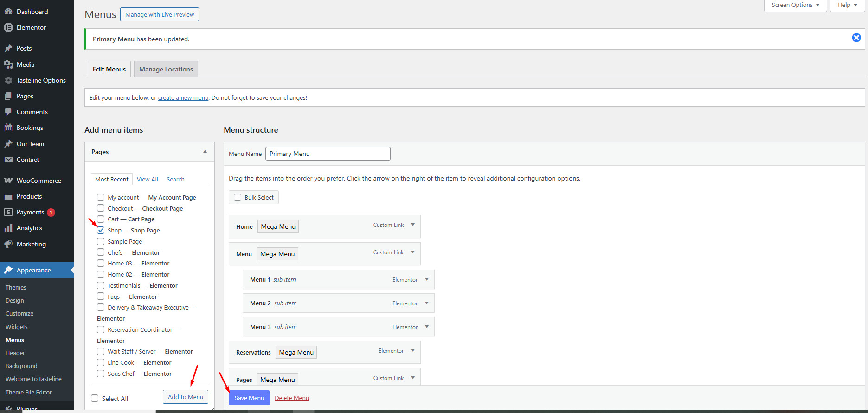
Task: Expand the Reservations menu item arrow
Action: 412,351
